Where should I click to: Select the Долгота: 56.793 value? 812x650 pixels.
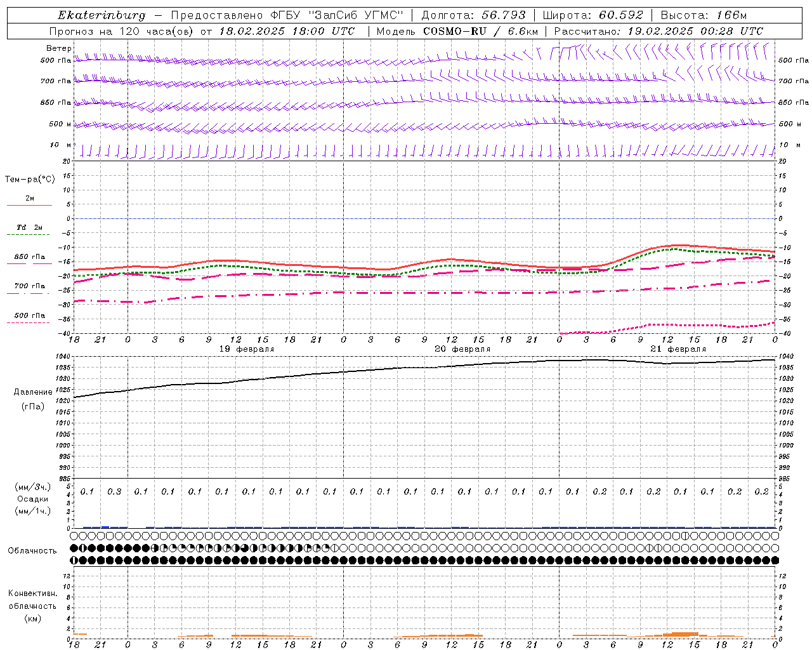473,15
